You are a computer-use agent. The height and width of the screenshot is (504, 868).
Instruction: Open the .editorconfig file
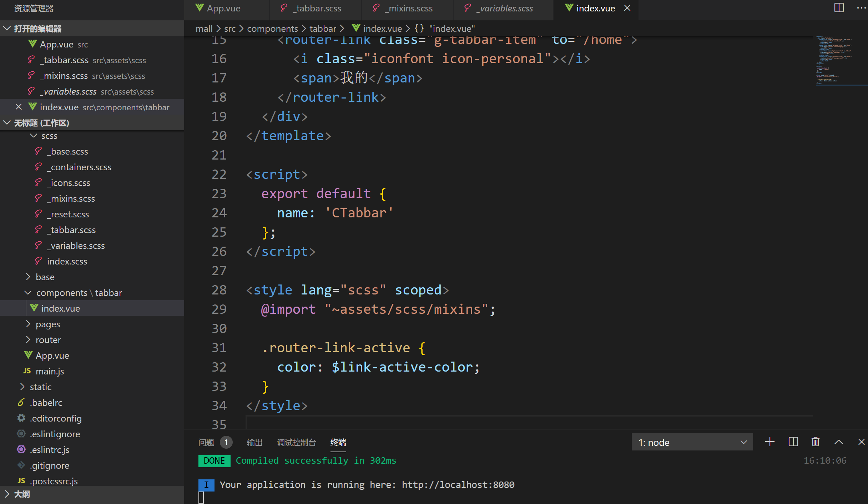(x=92, y=418)
